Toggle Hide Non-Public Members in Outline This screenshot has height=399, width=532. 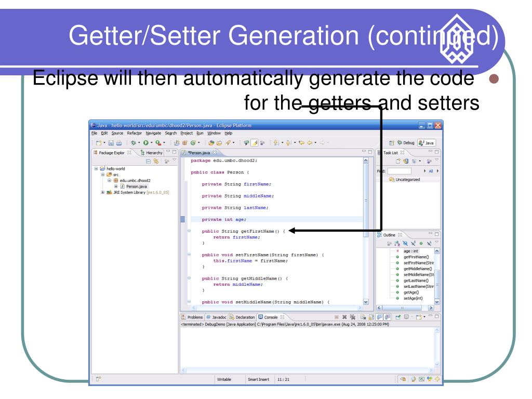click(x=421, y=244)
